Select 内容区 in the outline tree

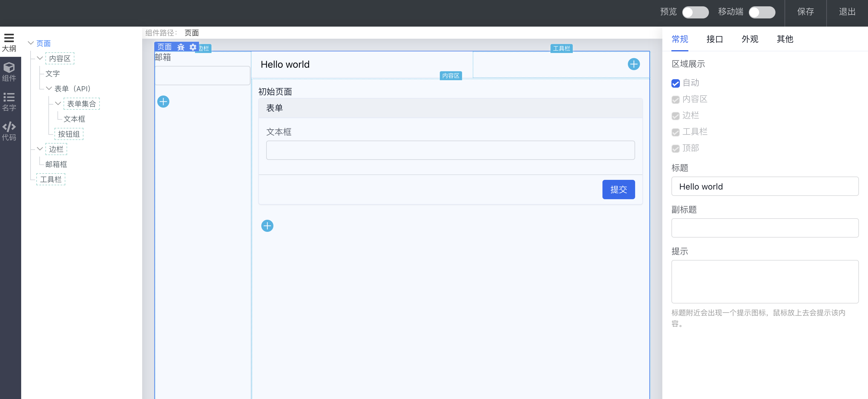(x=60, y=58)
